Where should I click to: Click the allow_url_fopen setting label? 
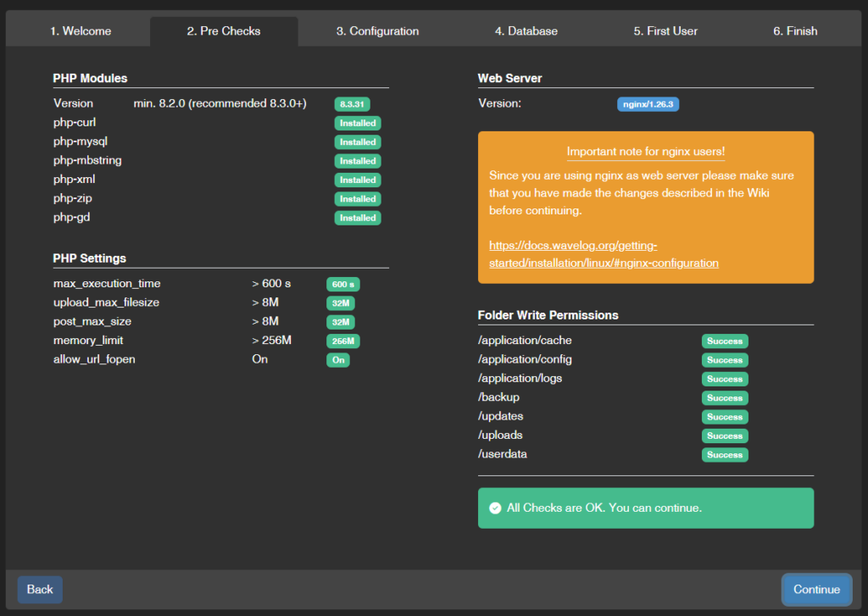click(x=94, y=359)
